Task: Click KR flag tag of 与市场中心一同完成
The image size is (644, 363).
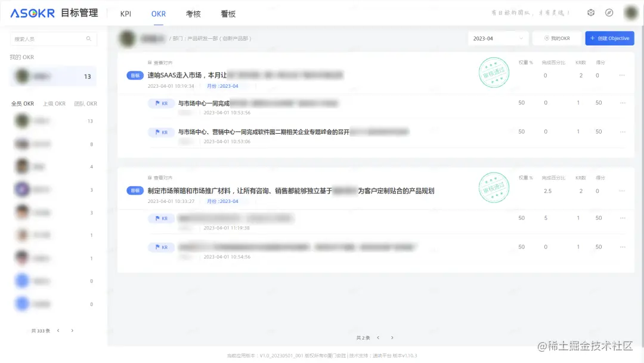Action: [x=161, y=103]
